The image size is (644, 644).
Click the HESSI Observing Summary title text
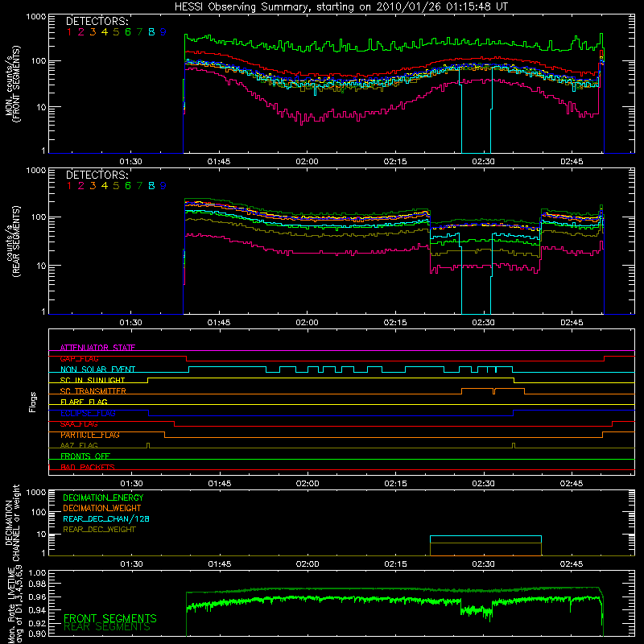[x=341, y=7]
